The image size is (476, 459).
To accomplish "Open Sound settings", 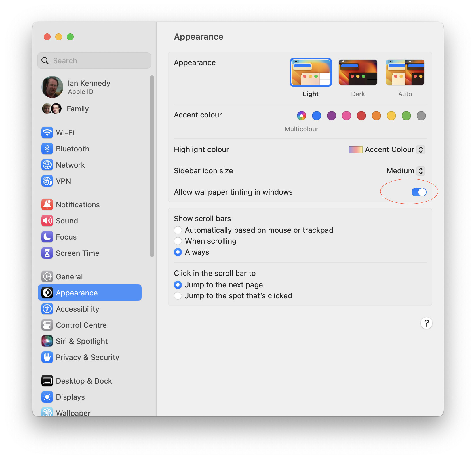I will click(x=67, y=221).
